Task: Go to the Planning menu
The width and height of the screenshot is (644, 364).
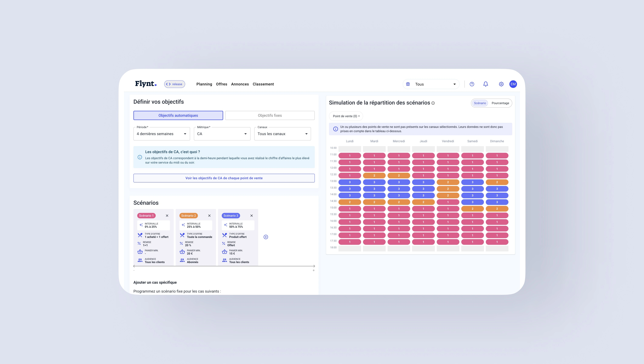Action: [204, 84]
